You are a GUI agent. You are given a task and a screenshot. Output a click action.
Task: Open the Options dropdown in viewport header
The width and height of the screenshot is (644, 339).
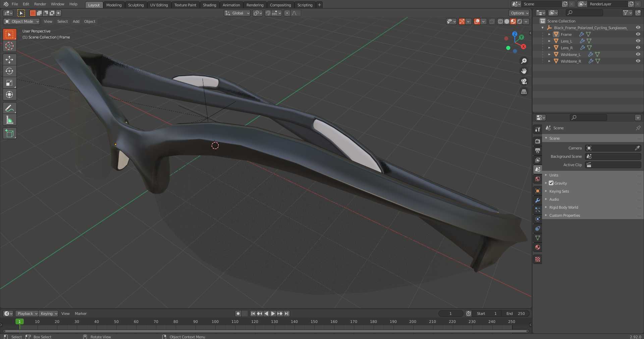click(x=519, y=13)
